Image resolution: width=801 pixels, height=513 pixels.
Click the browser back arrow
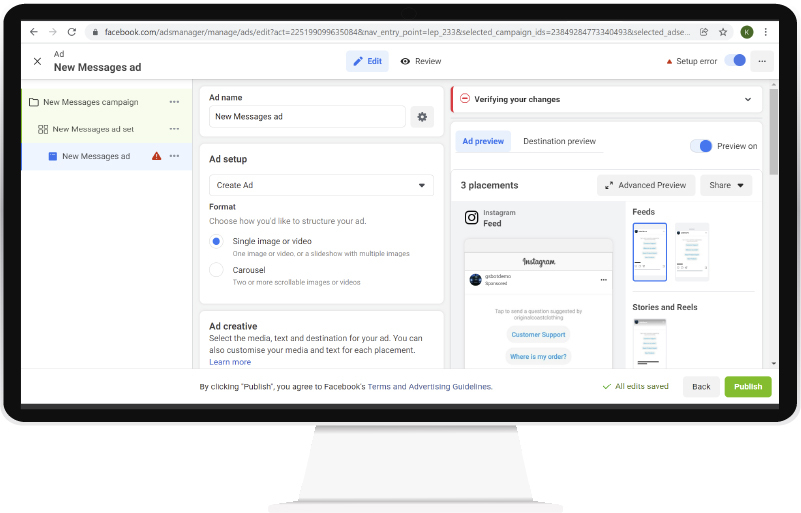click(x=34, y=32)
